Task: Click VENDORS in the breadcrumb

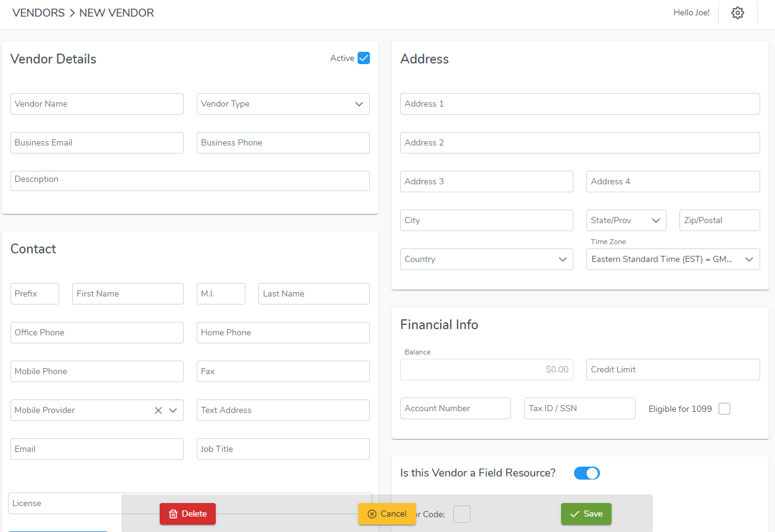Action: point(38,12)
